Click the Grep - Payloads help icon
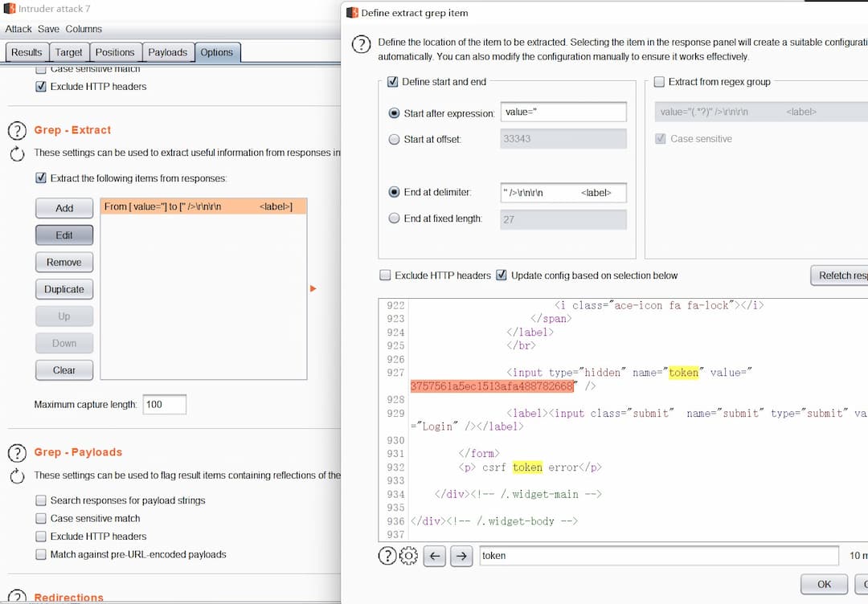Image resolution: width=868 pixels, height=604 pixels. [x=17, y=452]
